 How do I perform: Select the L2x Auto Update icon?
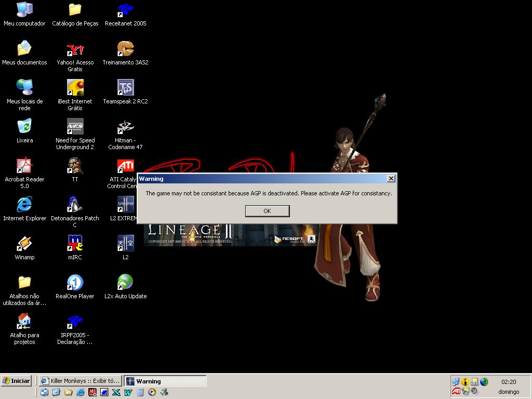coord(125,283)
